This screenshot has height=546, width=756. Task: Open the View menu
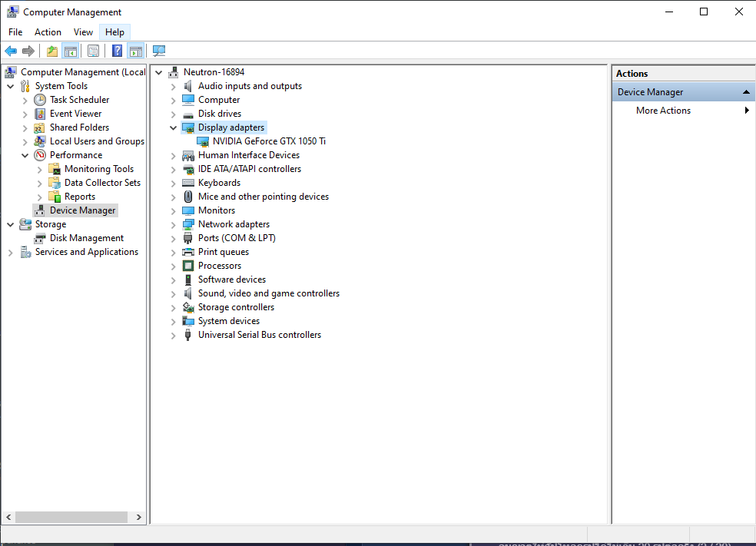coord(83,32)
